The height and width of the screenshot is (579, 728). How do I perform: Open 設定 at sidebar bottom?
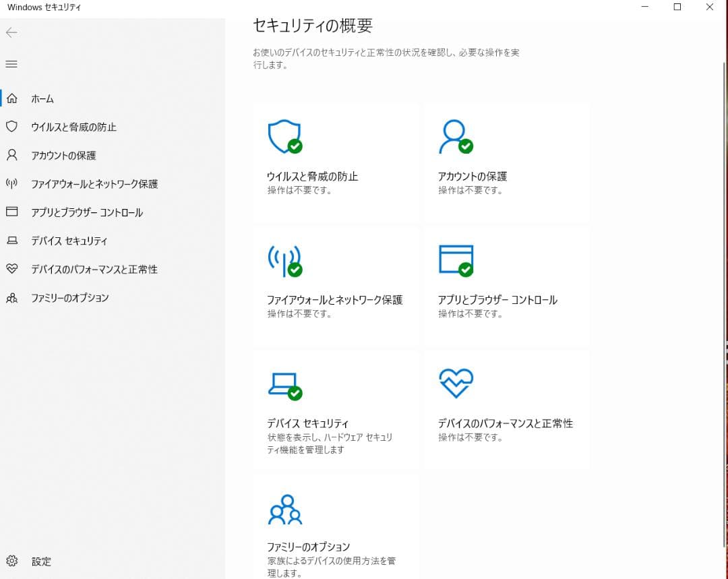click(x=41, y=561)
